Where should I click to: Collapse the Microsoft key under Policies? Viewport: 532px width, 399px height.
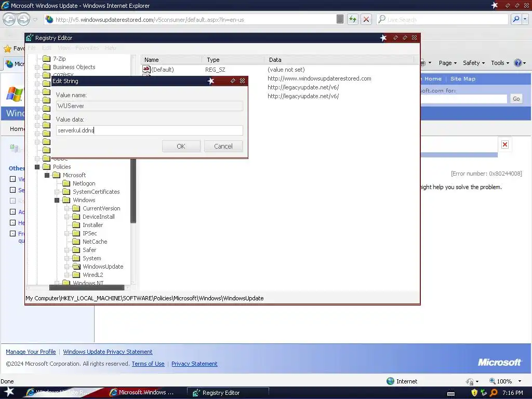click(x=47, y=175)
